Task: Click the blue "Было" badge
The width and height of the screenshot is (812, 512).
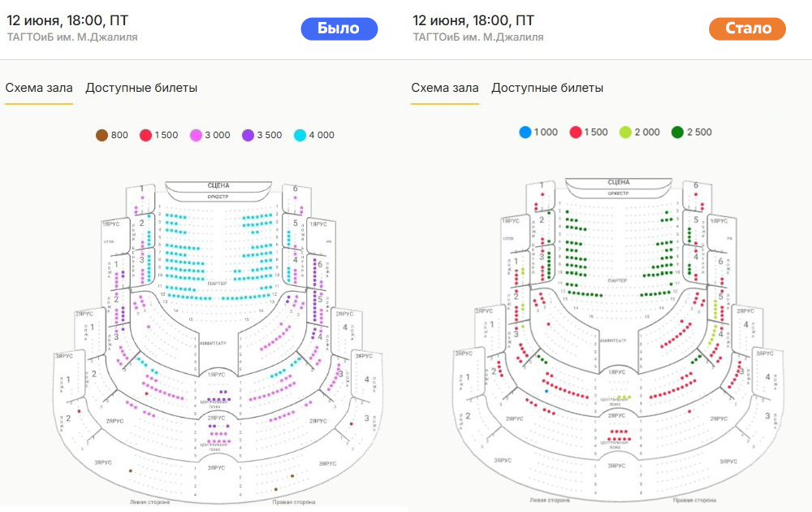Action: (339, 28)
